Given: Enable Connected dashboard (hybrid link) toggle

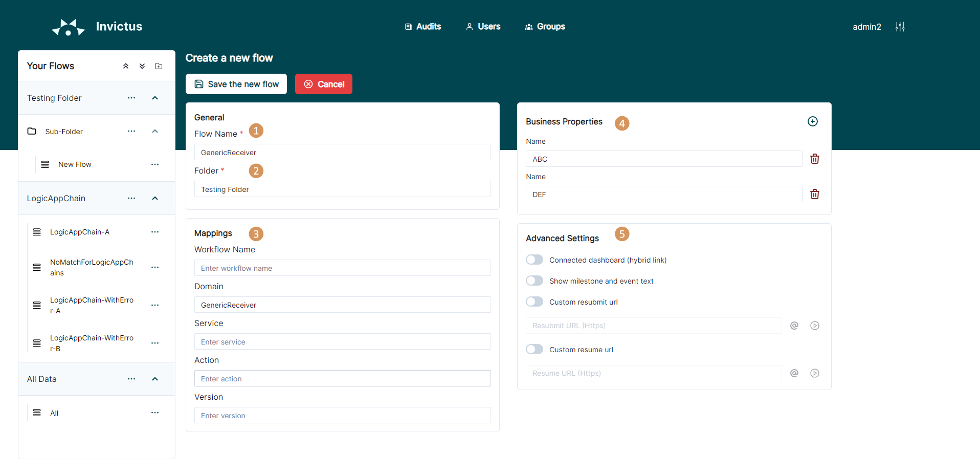Looking at the screenshot, I should (x=534, y=260).
